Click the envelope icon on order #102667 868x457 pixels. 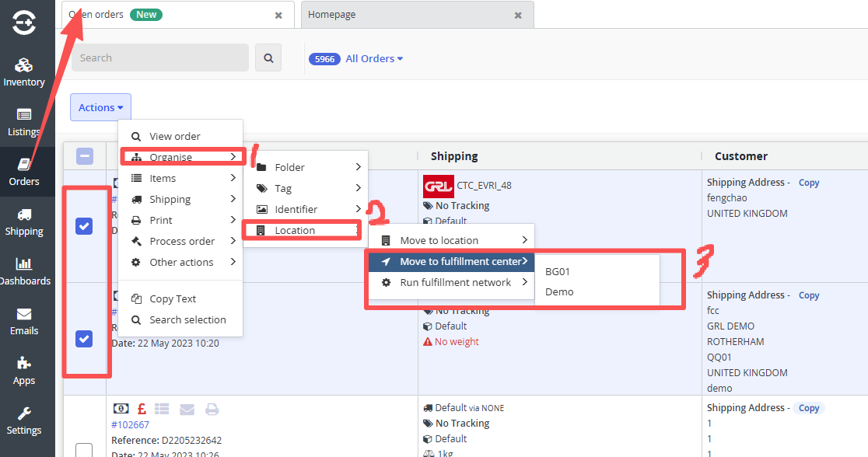point(187,409)
